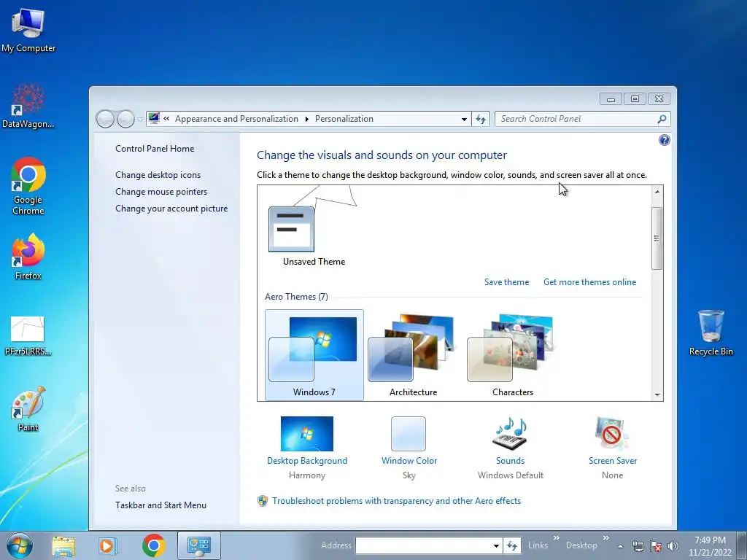Click the Save theme link
This screenshot has width=747, height=560.
tap(506, 282)
